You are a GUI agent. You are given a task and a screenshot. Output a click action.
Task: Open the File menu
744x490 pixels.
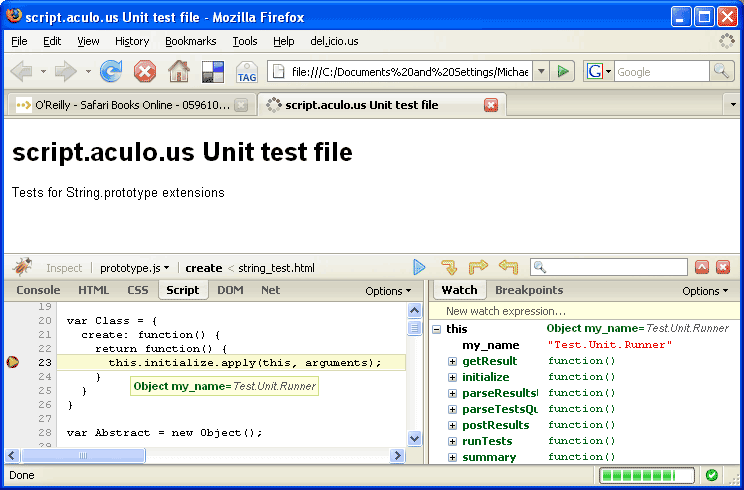19,42
